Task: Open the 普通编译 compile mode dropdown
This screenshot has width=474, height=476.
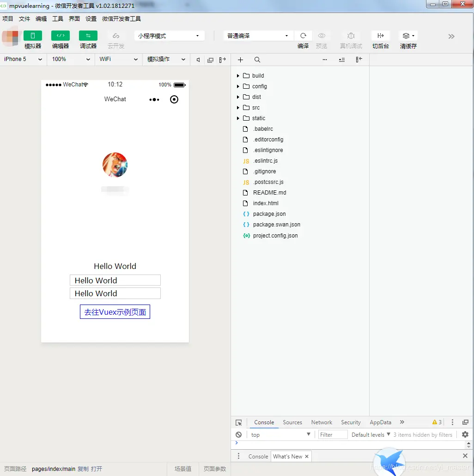Action: coord(257,36)
